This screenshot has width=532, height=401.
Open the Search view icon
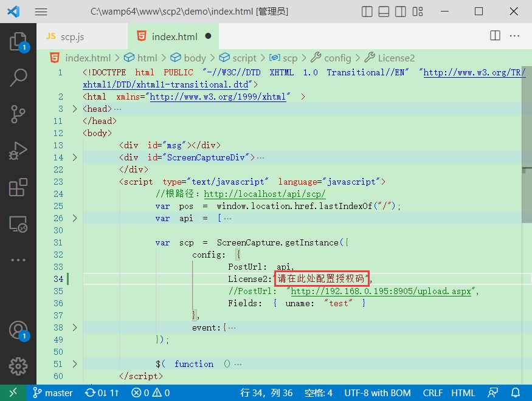click(x=18, y=77)
